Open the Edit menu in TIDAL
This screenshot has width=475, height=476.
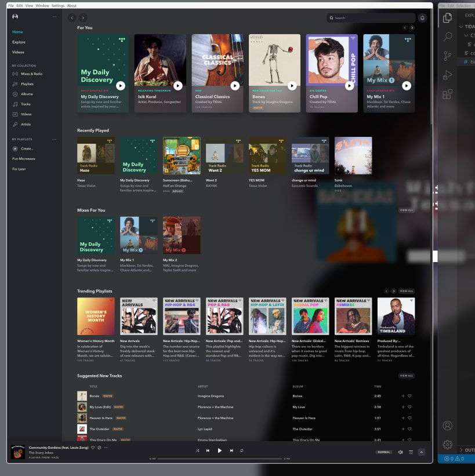pyautogui.click(x=20, y=5)
